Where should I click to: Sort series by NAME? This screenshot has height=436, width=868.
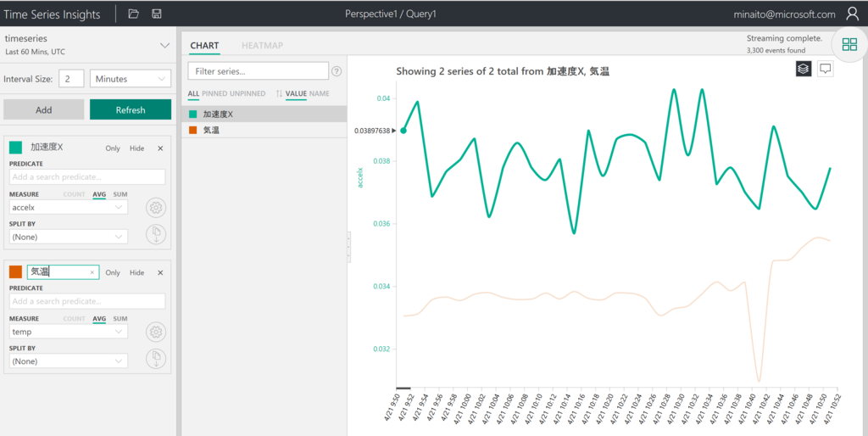pyautogui.click(x=320, y=93)
